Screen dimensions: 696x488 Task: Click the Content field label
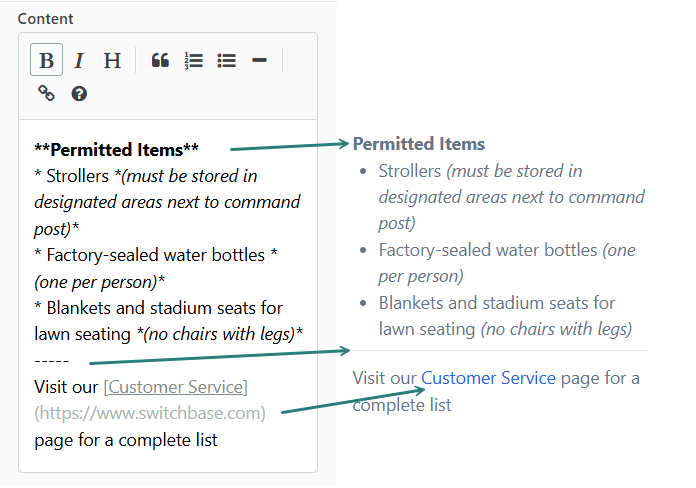click(x=45, y=18)
